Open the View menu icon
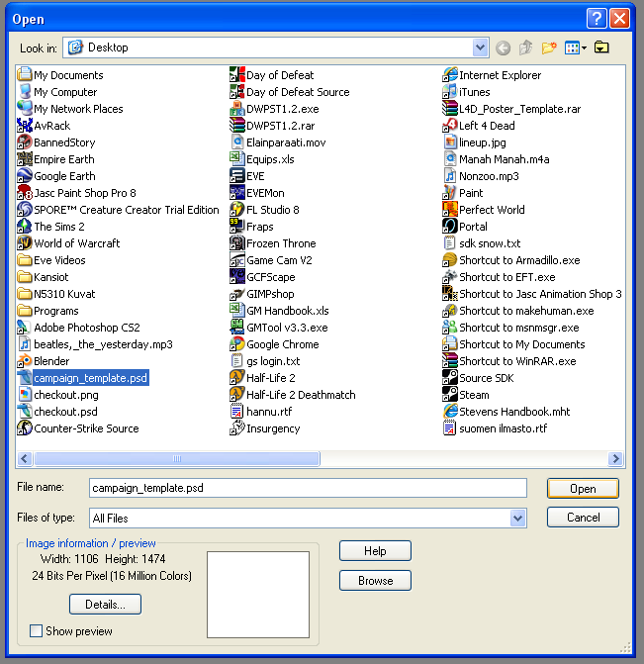The width and height of the screenshot is (644, 664). click(x=575, y=47)
